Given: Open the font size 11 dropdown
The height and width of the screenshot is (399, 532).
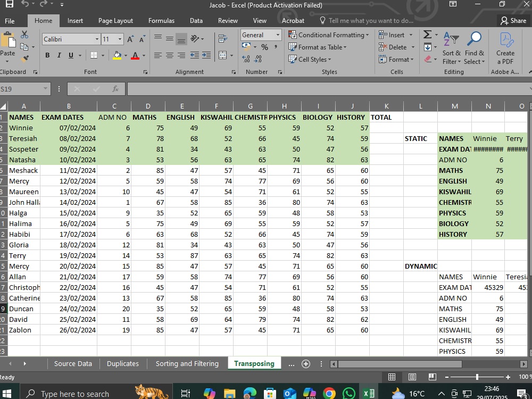Looking at the screenshot, I should (120, 39).
